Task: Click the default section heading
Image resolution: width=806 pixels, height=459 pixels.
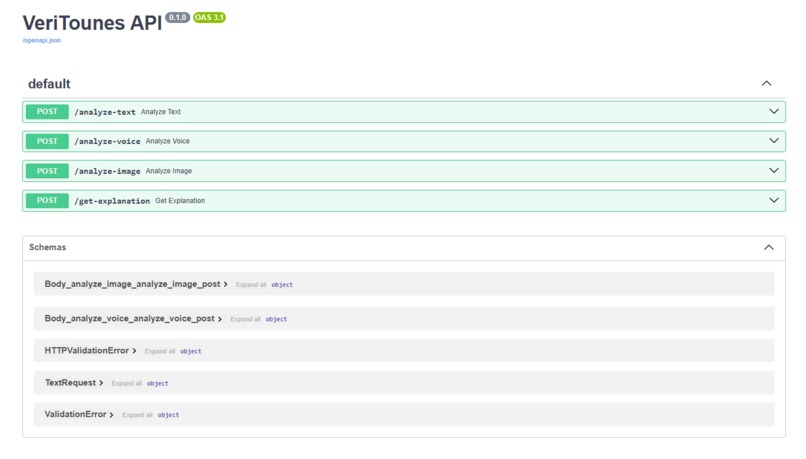Action: coord(49,84)
